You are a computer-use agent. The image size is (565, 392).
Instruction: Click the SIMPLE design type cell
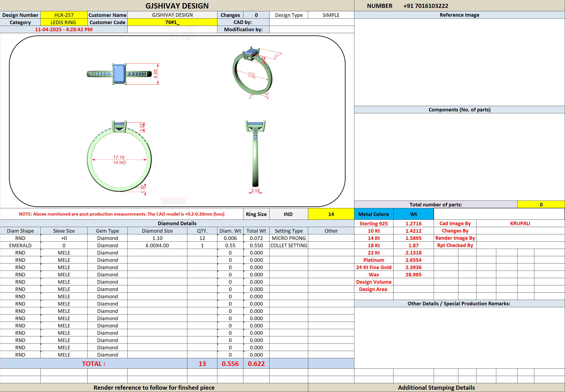pyautogui.click(x=331, y=15)
